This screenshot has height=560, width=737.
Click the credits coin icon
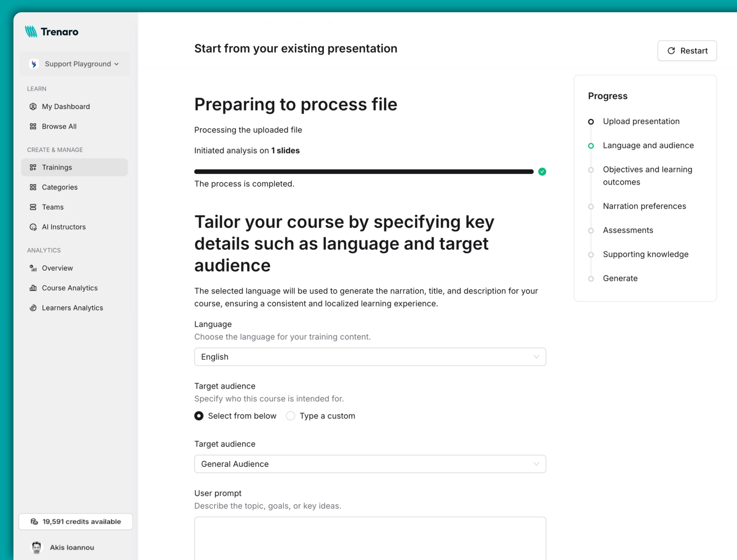(35, 521)
